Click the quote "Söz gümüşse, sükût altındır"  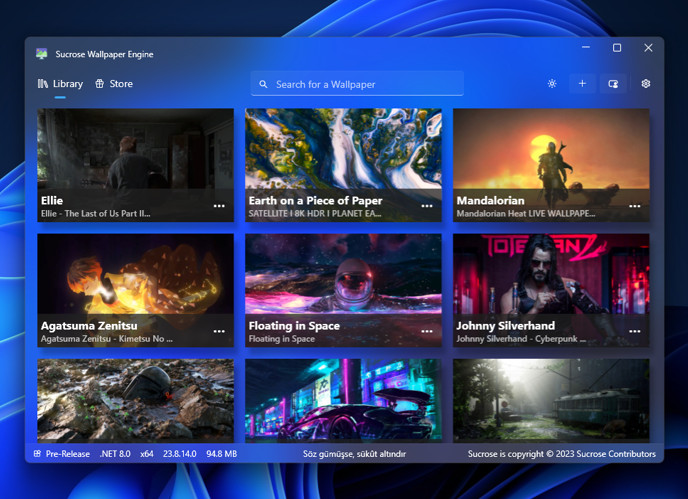[x=354, y=454]
